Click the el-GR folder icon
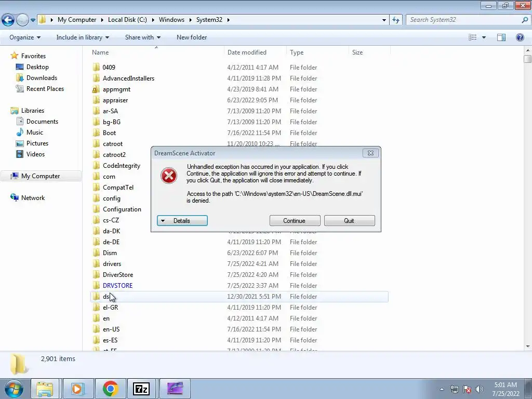The width and height of the screenshot is (532, 399). tap(96, 308)
